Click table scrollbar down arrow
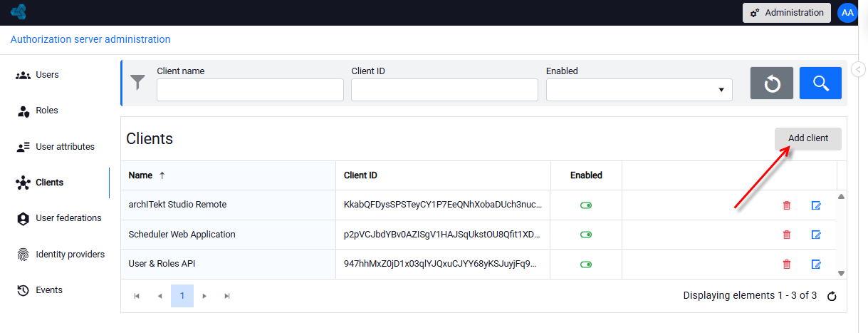868x333 pixels. pyautogui.click(x=841, y=273)
